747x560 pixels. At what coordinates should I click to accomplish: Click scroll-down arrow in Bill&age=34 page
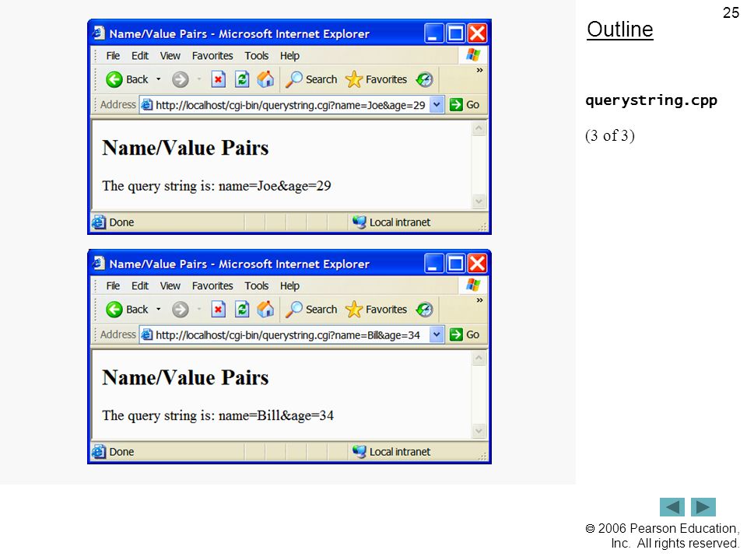(479, 432)
